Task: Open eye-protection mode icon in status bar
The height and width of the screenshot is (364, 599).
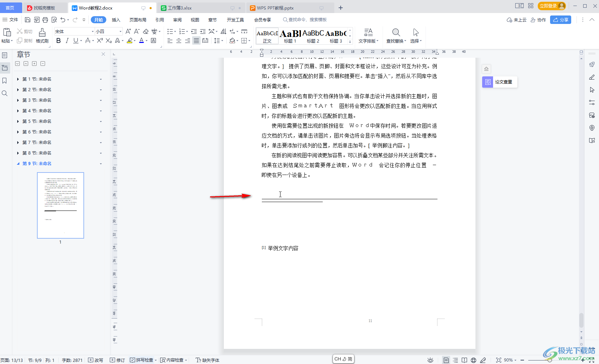Action: tap(430, 360)
